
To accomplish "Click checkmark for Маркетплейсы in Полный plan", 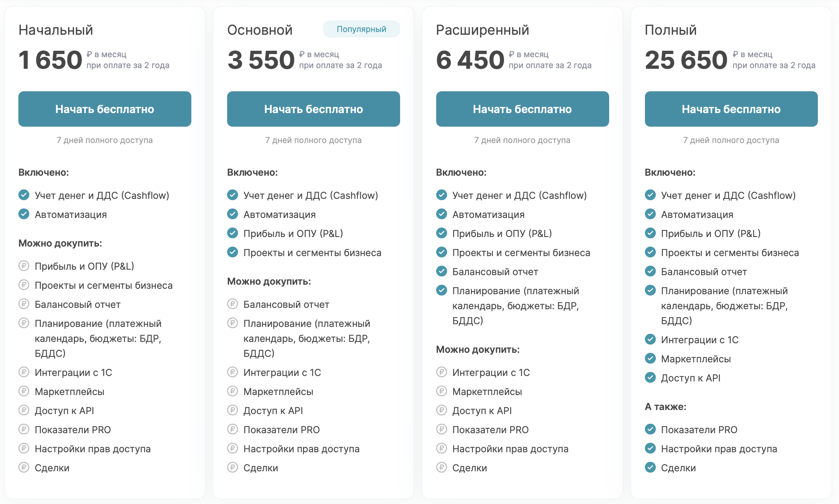I will 650,358.
